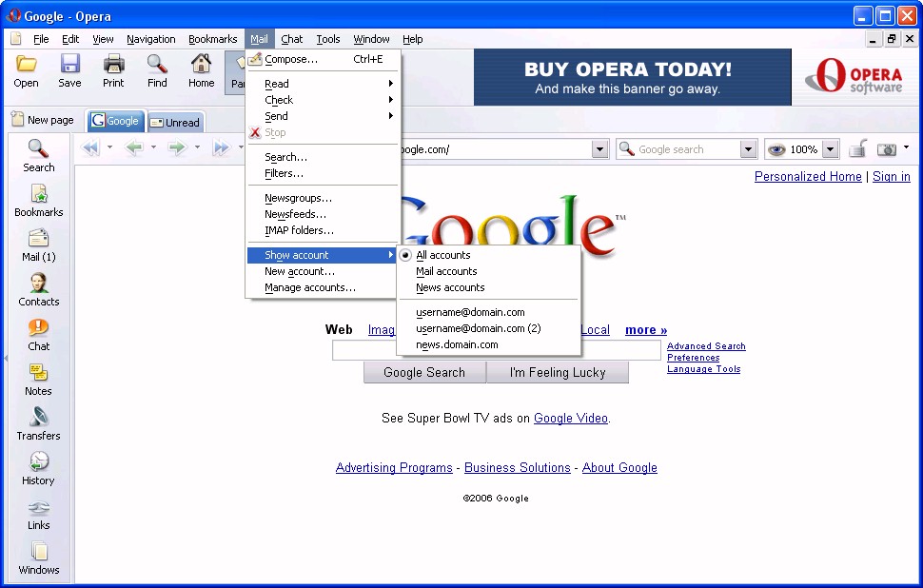
Task: Open the Tools menu
Action: tap(328, 39)
